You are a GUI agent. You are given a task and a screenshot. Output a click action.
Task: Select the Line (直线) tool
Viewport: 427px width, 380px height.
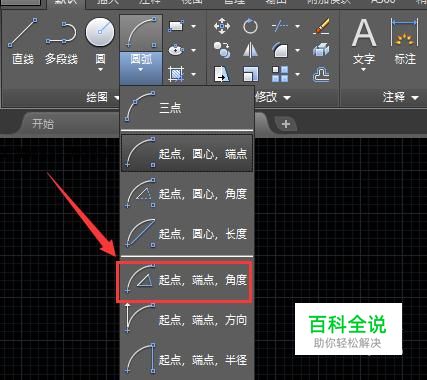(x=23, y=41)
